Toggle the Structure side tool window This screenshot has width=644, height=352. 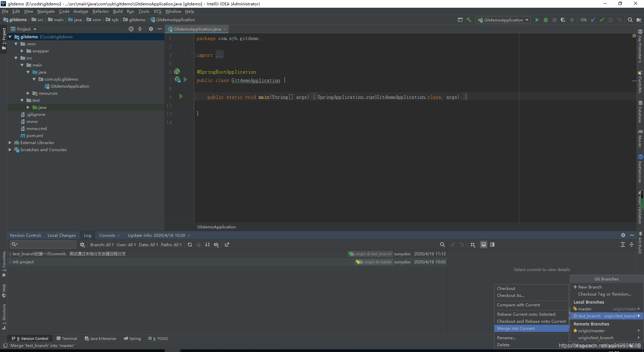click(x=4, y=317)
